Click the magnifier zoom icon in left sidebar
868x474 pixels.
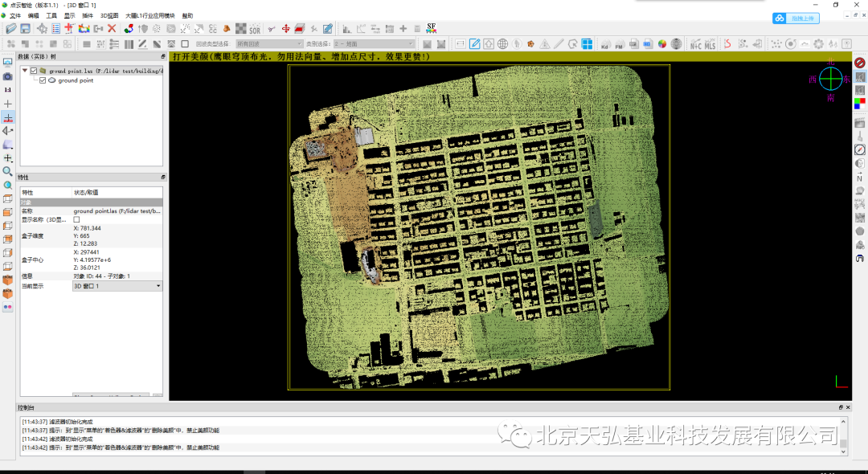tap(8, 171)
